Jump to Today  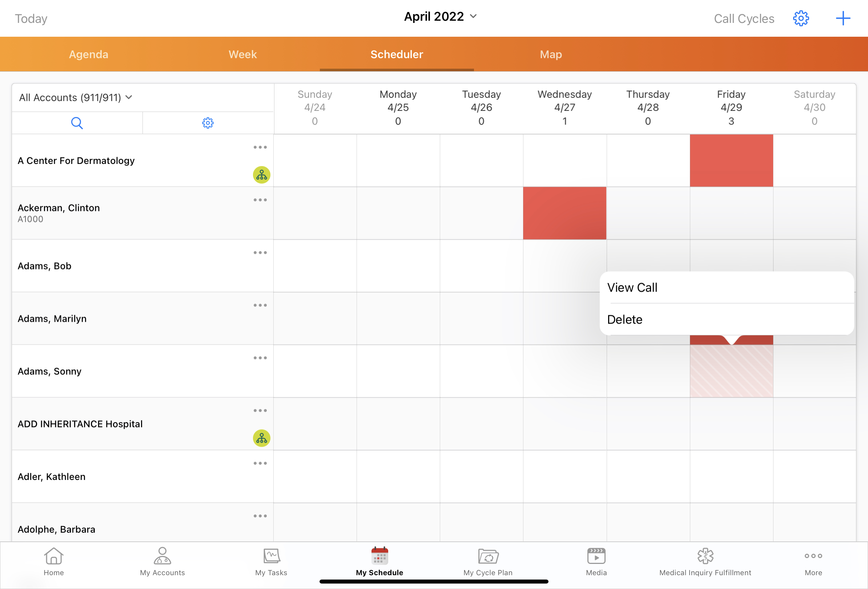(31, 19)
